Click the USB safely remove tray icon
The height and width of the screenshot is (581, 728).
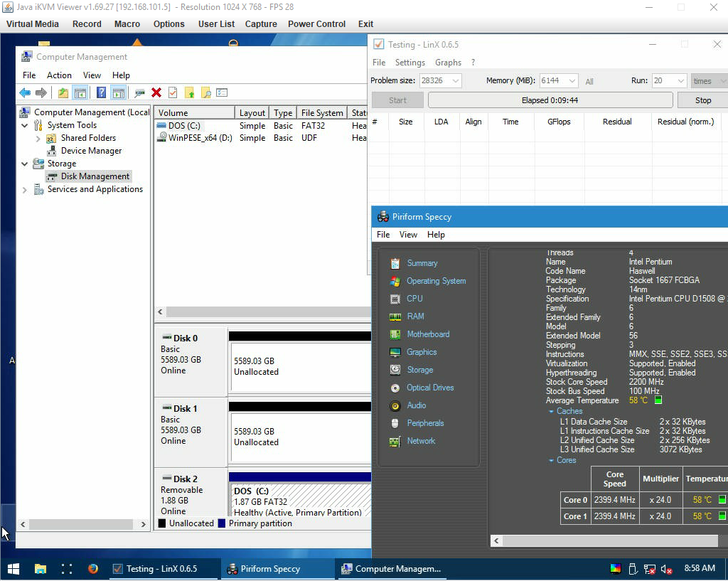[x=632, y=568]
